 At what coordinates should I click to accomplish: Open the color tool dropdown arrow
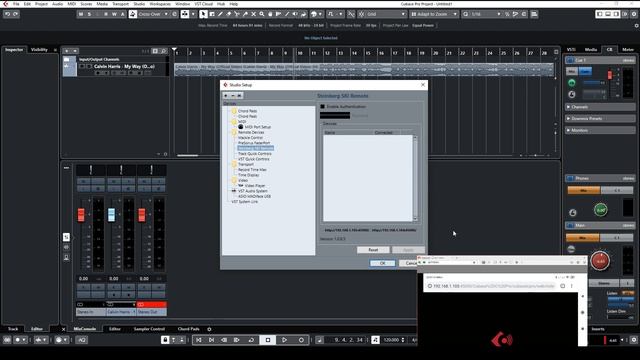pyautogui.click(x=320, y=14)
